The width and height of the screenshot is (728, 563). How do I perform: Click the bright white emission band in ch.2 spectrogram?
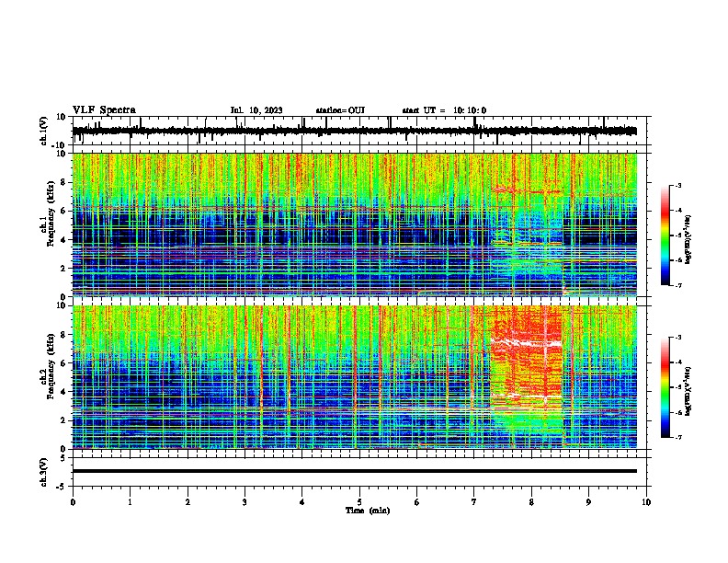526,343
